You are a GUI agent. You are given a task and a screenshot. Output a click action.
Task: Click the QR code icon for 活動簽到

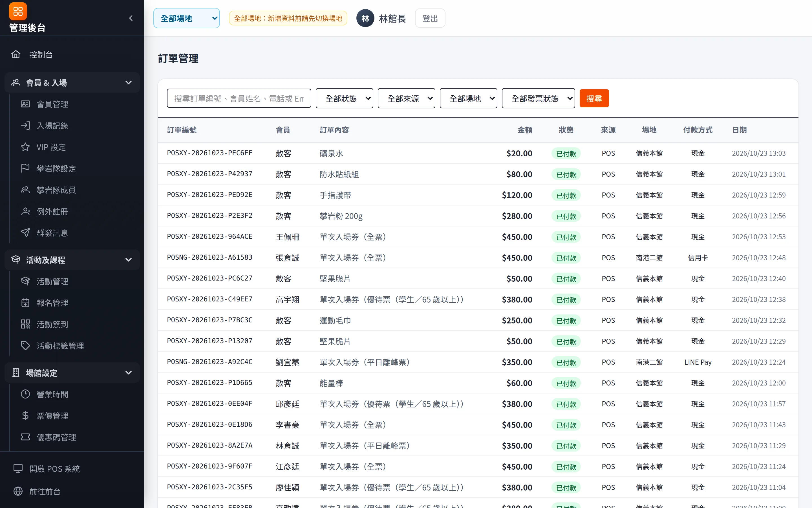point(25,324)
